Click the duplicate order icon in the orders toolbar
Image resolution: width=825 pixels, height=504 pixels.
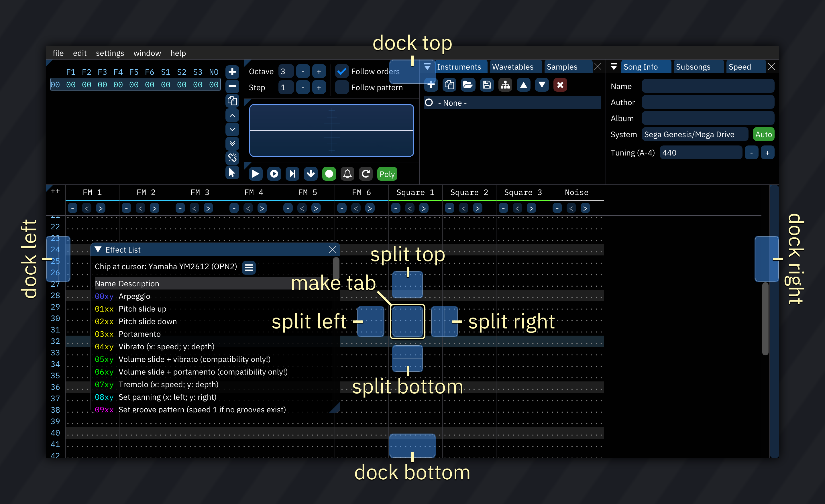coord(232,101)
